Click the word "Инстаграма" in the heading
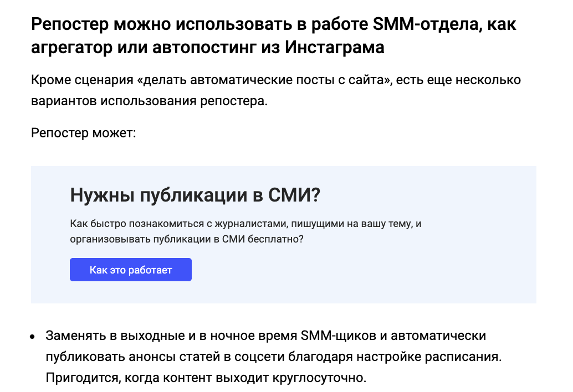 pos(334,47)
